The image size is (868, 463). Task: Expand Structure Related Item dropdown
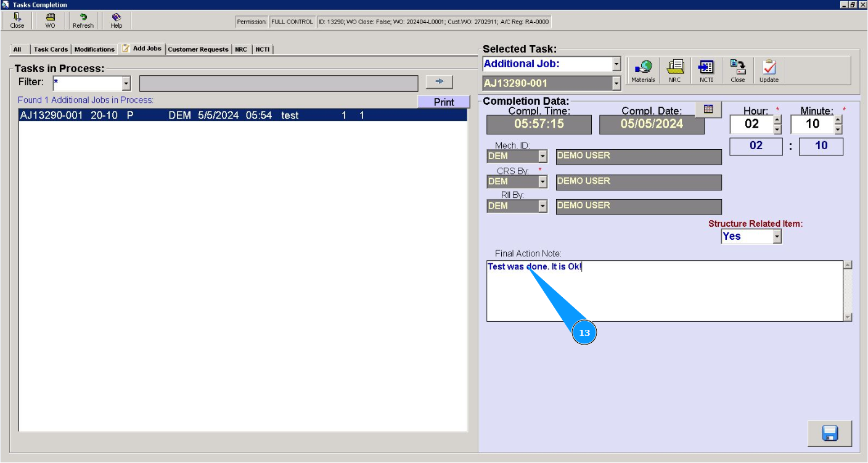777,236
